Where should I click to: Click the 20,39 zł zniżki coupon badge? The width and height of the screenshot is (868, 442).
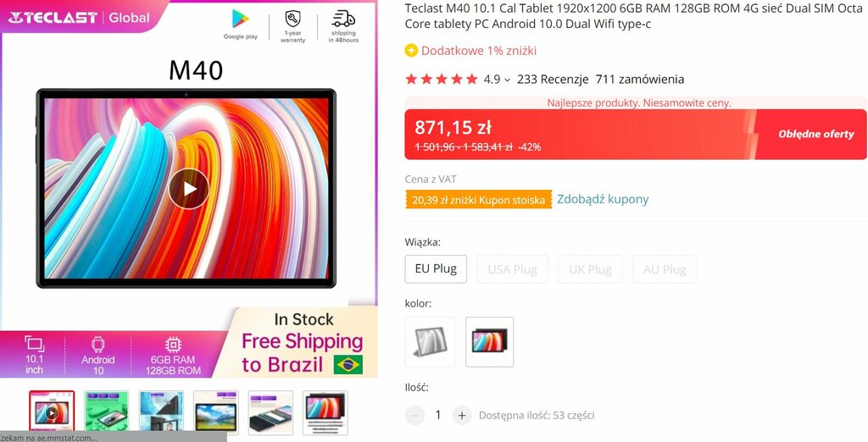[478, 200]
